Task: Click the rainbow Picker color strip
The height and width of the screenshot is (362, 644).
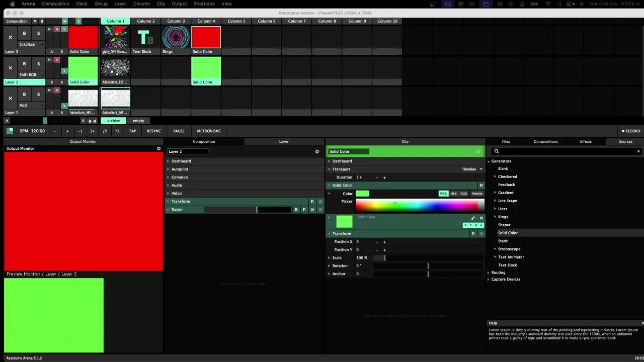Action: pos(420,205)
